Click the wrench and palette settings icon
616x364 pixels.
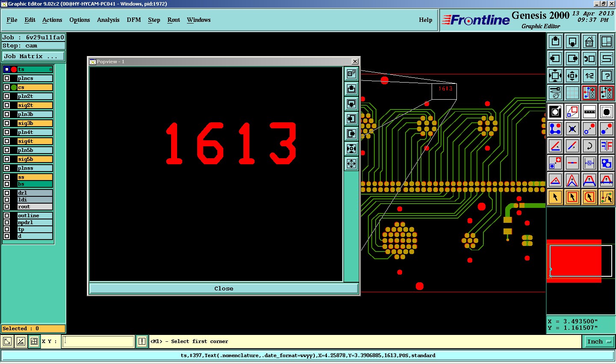(x=555, y=93)
